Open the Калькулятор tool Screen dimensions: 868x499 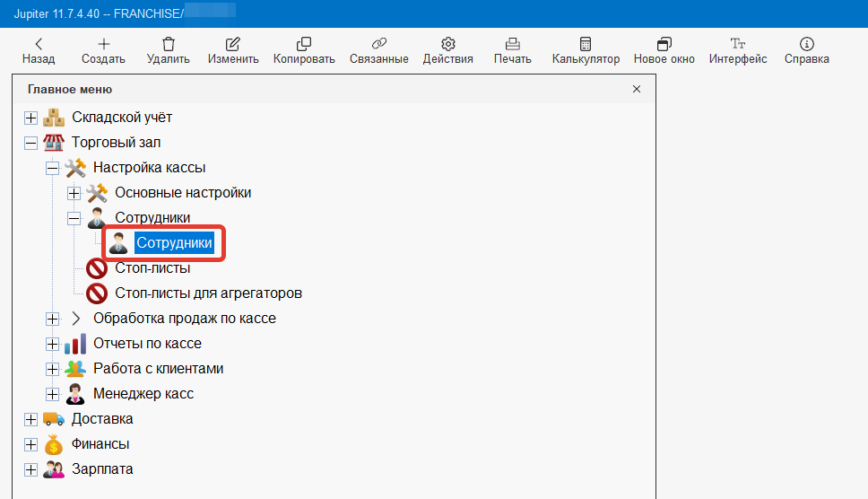click(586, 44)
